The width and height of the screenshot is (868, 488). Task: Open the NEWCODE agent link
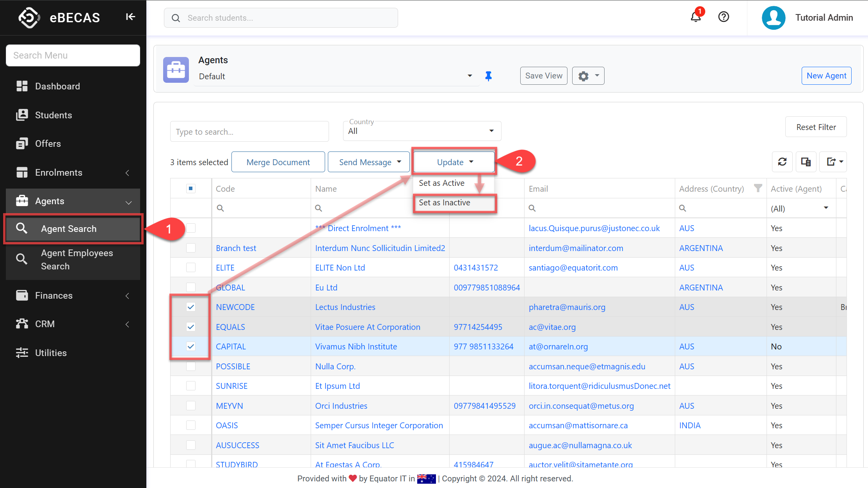tap(235, 307)
